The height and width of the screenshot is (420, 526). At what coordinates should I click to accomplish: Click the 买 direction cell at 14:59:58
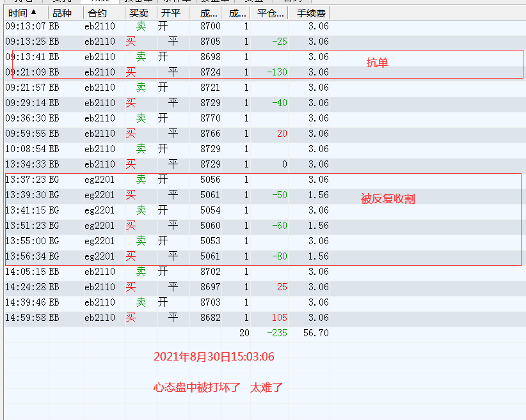pyautogui.click(x=131, y=318)
